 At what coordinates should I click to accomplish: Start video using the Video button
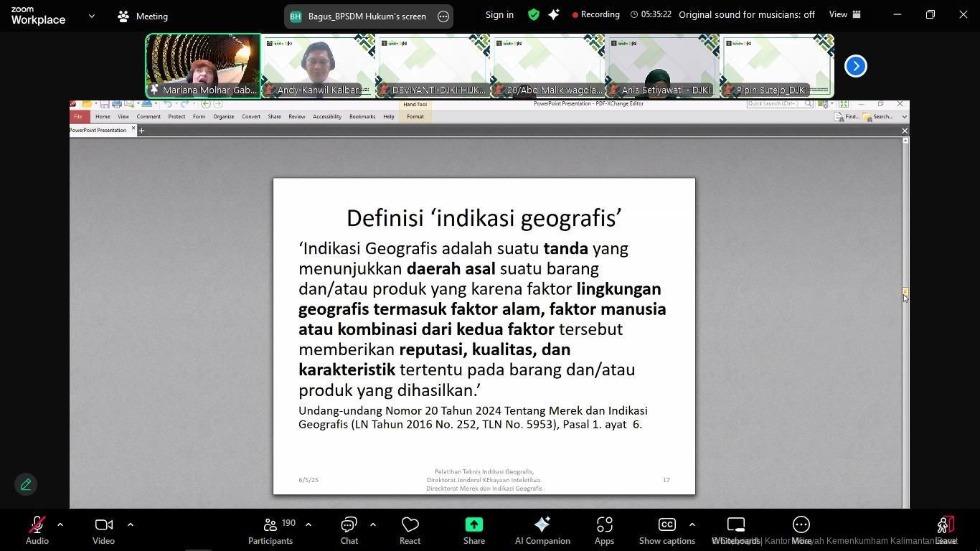[x=103, y=529]
